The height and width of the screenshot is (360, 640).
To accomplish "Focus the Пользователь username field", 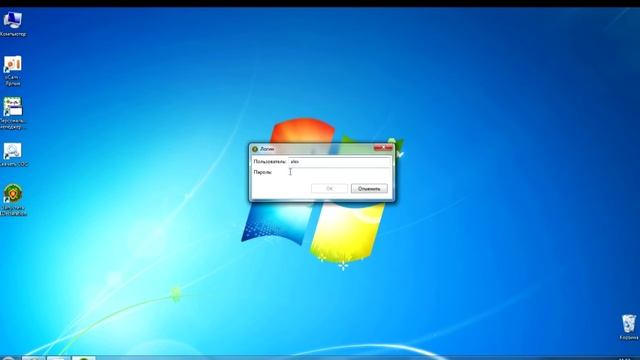I will [x=339, y=162].
